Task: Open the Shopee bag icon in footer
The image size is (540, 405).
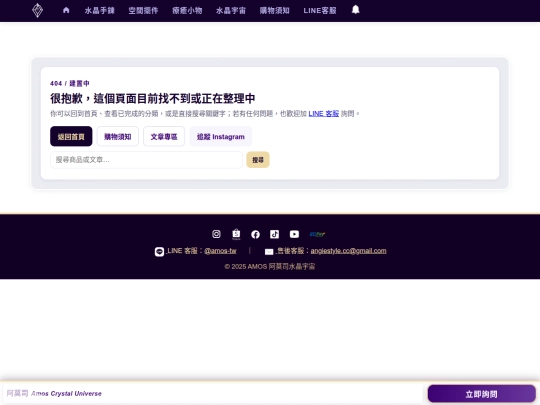Action: coord(236,234)
